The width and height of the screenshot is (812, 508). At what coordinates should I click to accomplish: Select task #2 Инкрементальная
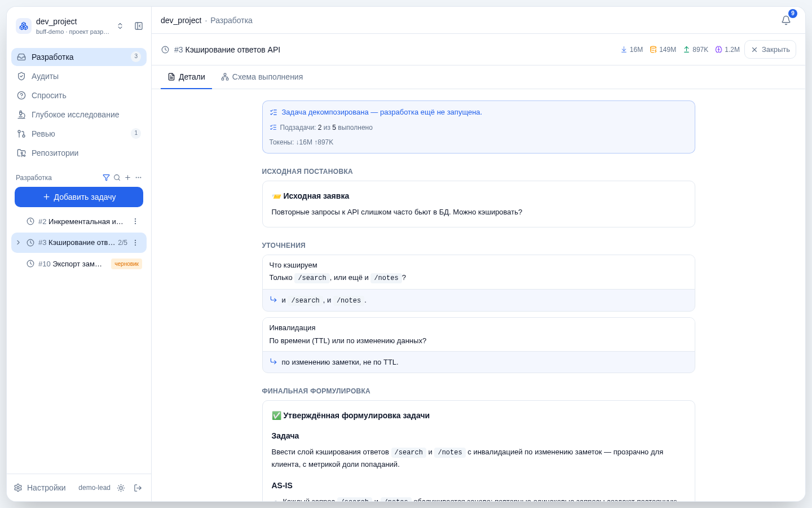click(79, 221)
